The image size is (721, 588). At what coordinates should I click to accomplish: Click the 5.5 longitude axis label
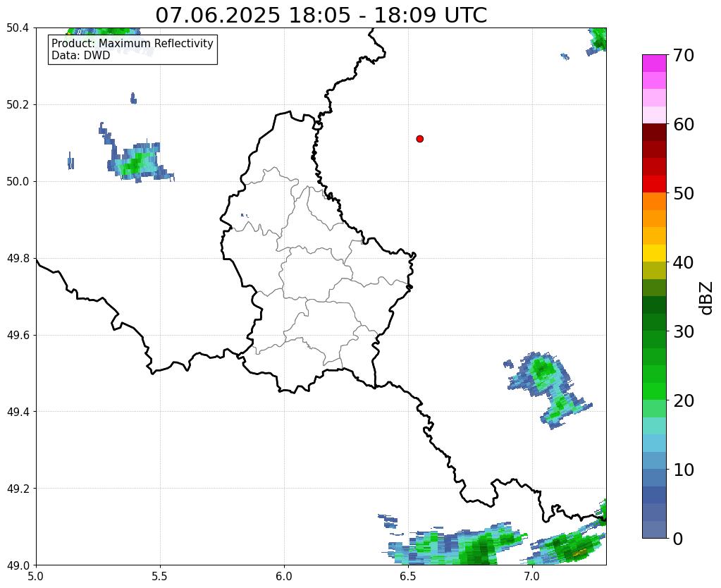click(159, 576)
